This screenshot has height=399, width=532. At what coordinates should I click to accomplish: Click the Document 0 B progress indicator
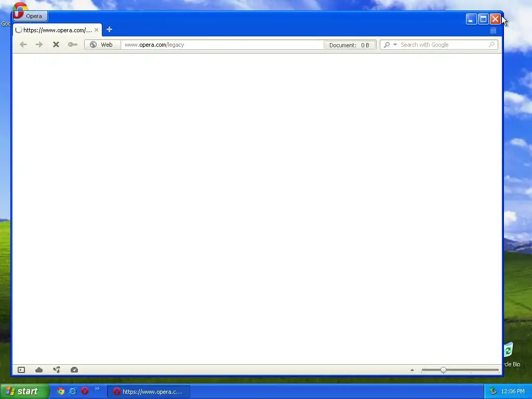(349, 45)
